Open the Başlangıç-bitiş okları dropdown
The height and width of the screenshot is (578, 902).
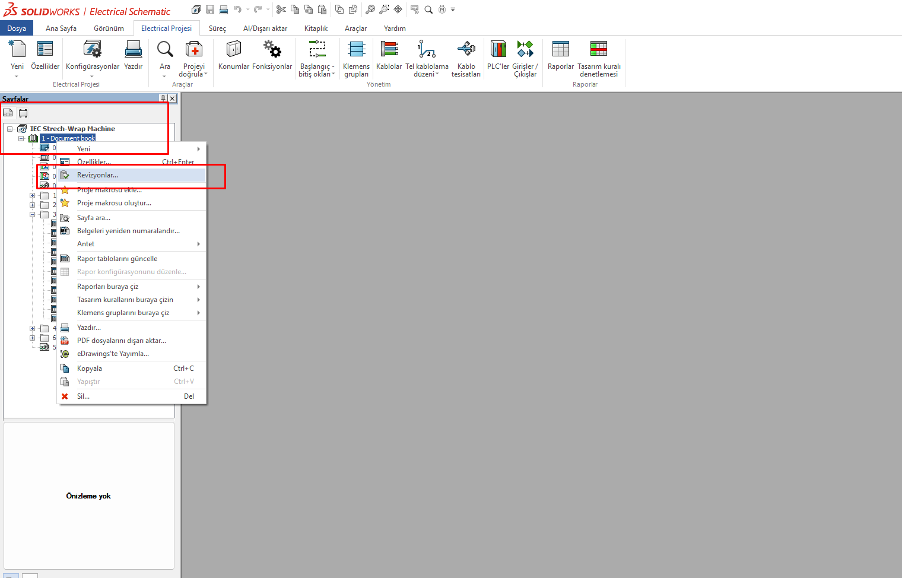click(x=332, y=72)
